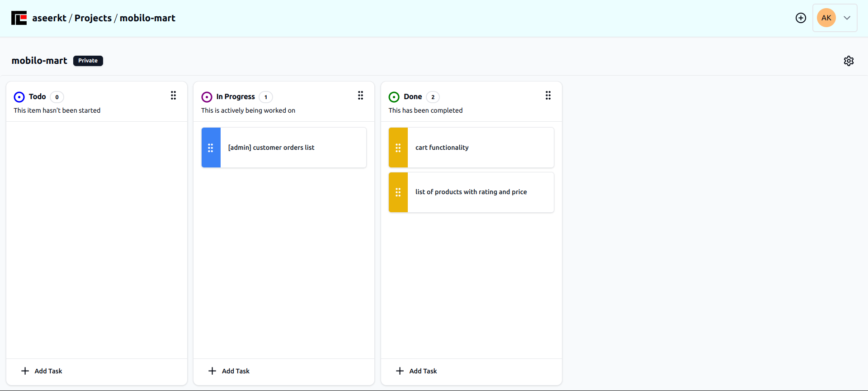This screenshot has height=391, width=868.
Task: Open the cart functionality task card
Action: [471, 148]
